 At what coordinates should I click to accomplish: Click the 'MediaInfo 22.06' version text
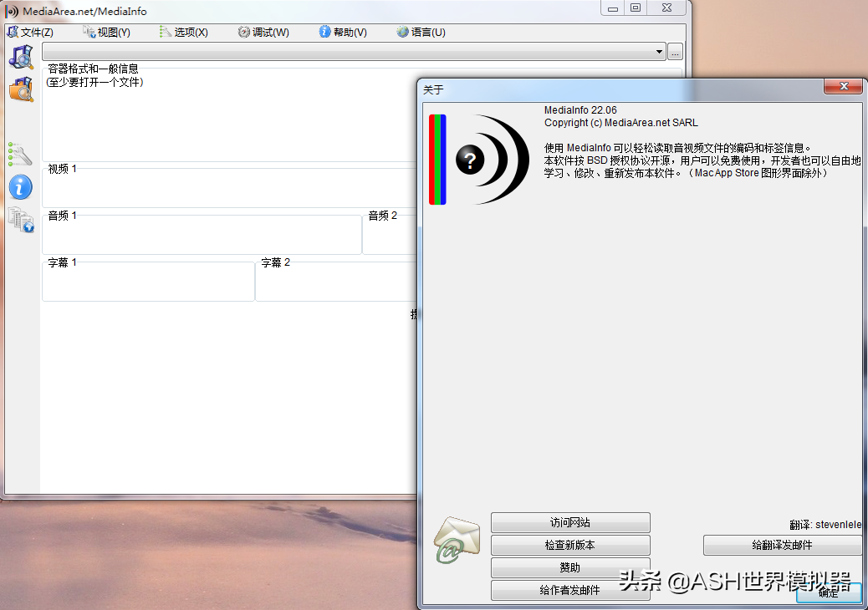click(580, 110)
